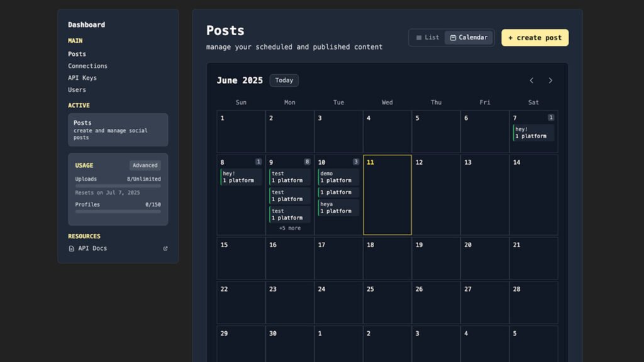Click the badge showing 8 on June 9
Viewport: 644px width, 362px height.
(x=307, y=162)
